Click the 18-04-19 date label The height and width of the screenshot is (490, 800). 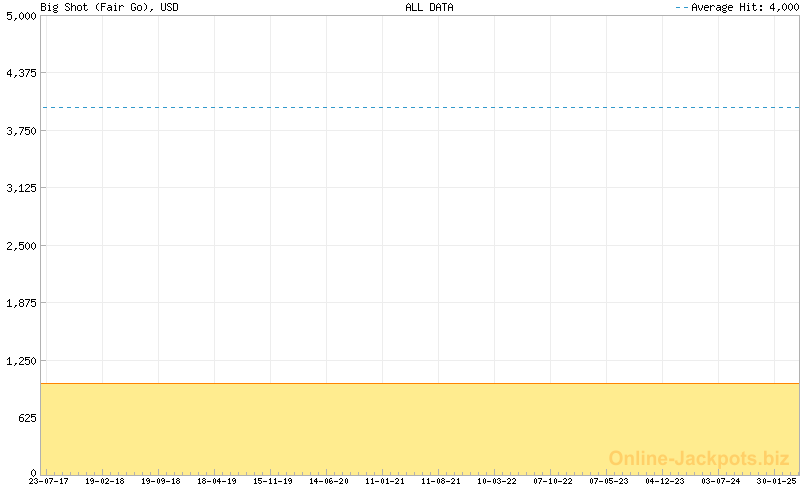coord(216,481)
